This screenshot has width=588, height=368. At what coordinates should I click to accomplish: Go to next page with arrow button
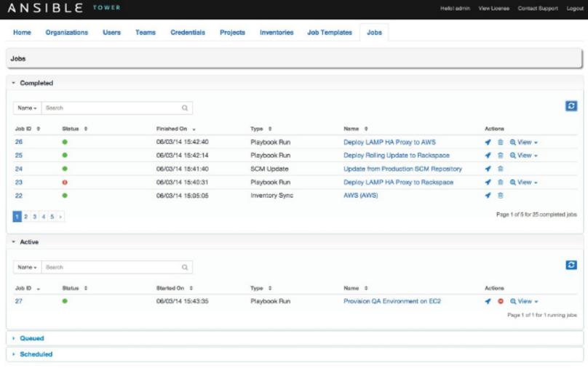click(x=60, y=217)
